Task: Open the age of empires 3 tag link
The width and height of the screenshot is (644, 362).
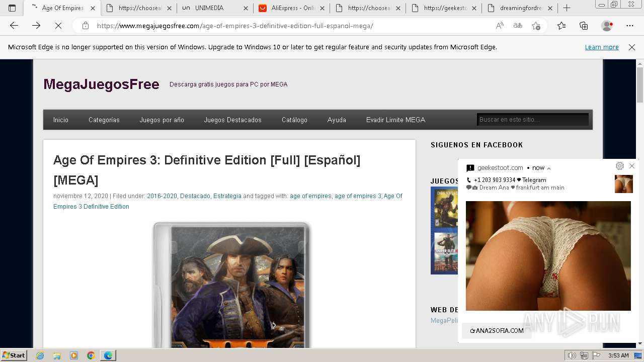Action: [358, 196]
